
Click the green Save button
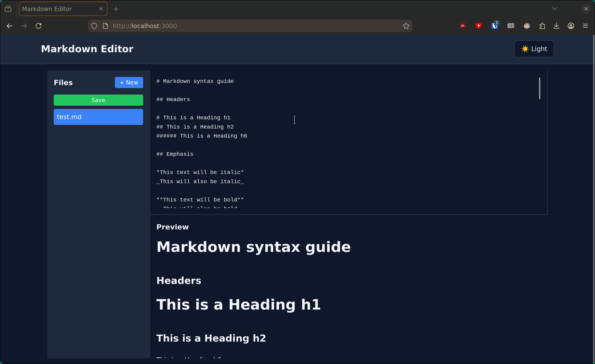98,100
